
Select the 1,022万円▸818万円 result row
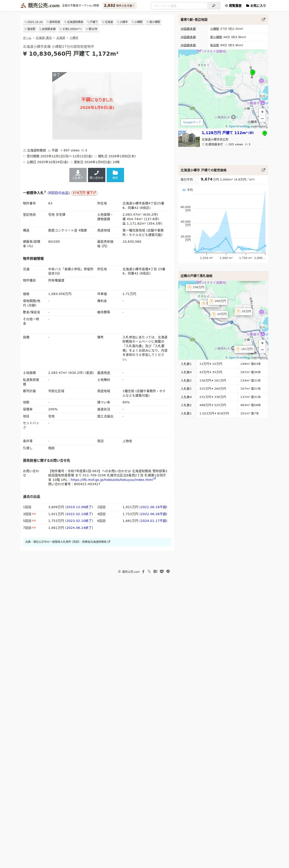(x=223, y=413)
